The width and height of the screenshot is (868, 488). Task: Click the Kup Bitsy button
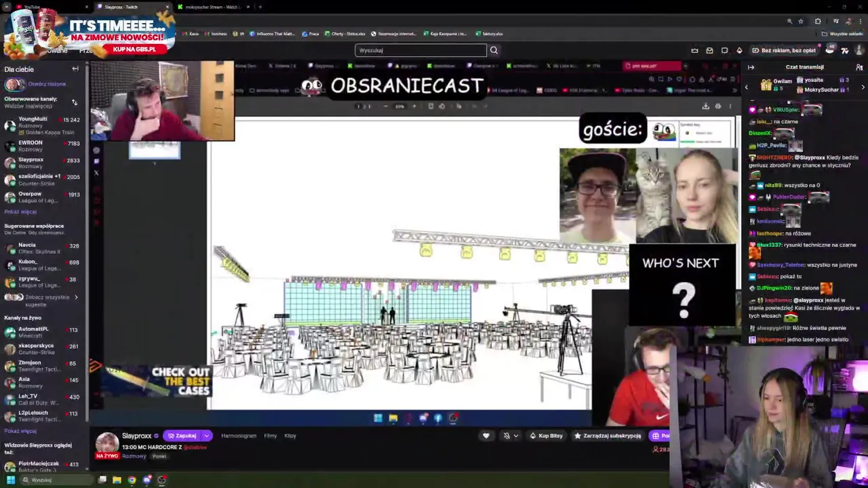tap(546, 436)
